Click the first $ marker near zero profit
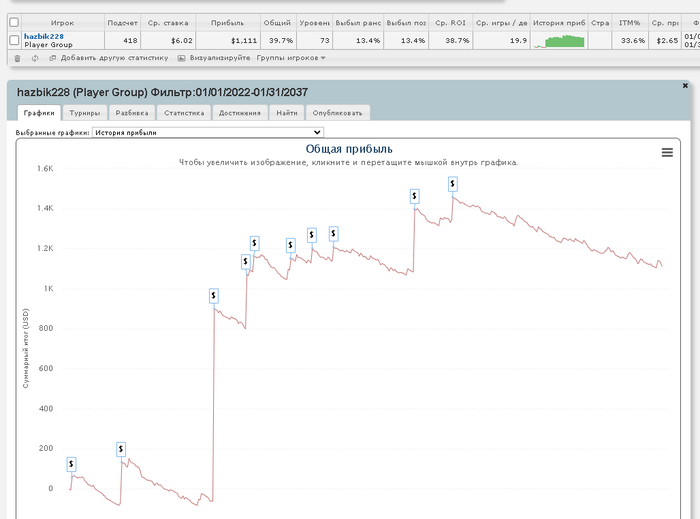Image resolution: width=700 pixels, height=519 pixels. pyautogui.click(x=71, y=465)
